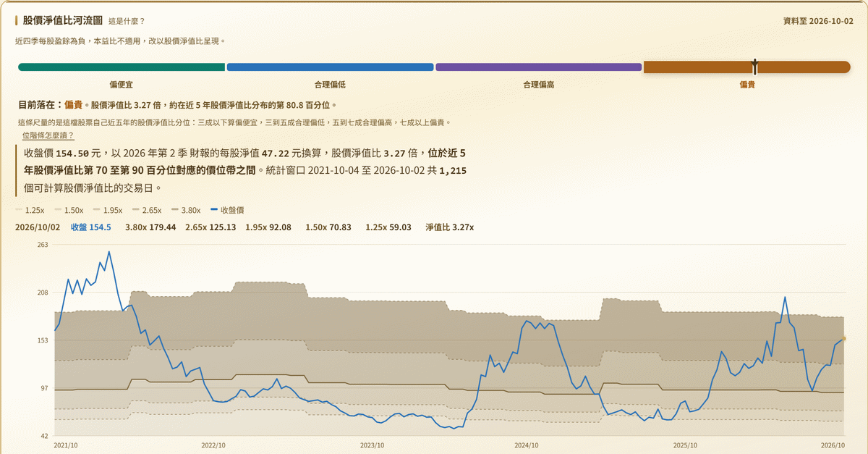Toggle the 1.25x legend band
Viewport: 868px width, 454px height.
pyautogui.click(x=30, y=210)
